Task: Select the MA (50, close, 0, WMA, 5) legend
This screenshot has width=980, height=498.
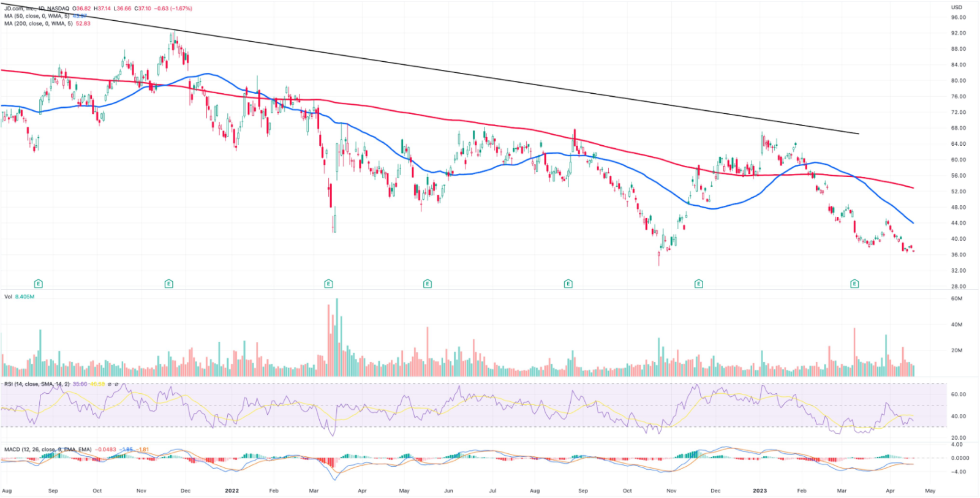Action: click(37, 16)
